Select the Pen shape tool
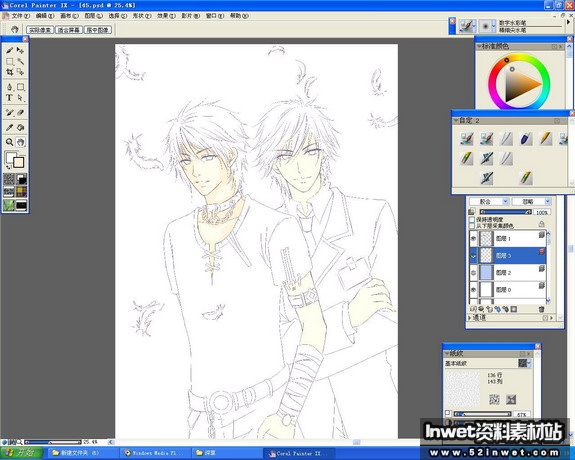Image resolution: width=575 pixels, height=460 pixels. (10, 87)
